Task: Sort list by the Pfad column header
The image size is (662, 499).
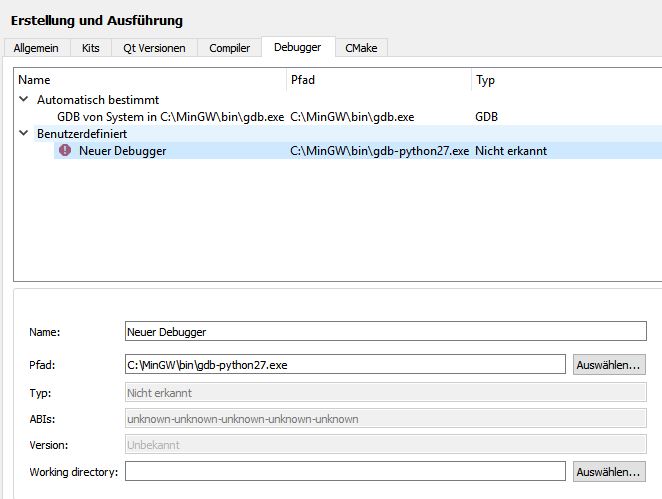Action: [378, 80]
